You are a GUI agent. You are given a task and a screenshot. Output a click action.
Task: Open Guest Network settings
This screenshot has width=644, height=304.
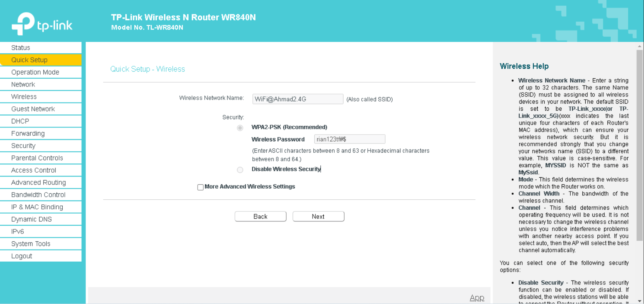[41, 109]
